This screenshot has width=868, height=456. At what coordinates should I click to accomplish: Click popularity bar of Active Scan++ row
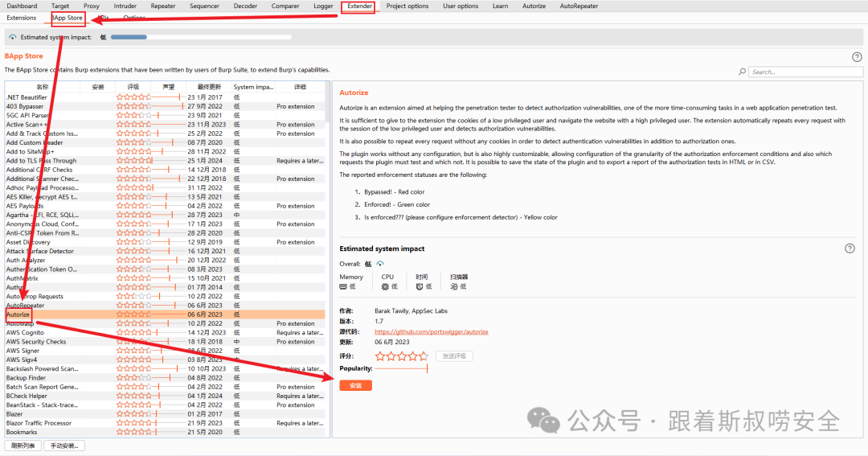168,125
